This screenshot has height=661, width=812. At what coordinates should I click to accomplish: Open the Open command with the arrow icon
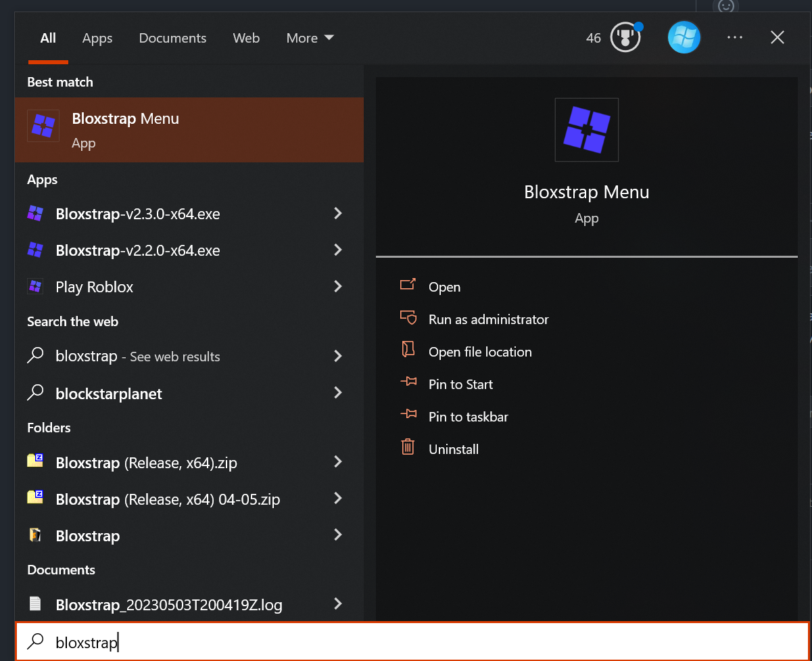[x=408, y=286]
